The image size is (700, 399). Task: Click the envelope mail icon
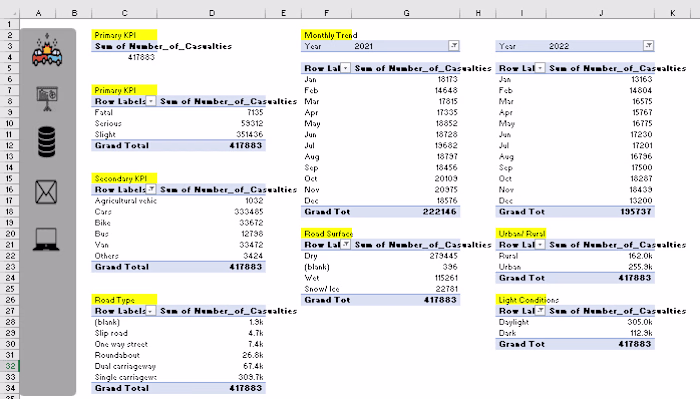click(x=46, y=192)
